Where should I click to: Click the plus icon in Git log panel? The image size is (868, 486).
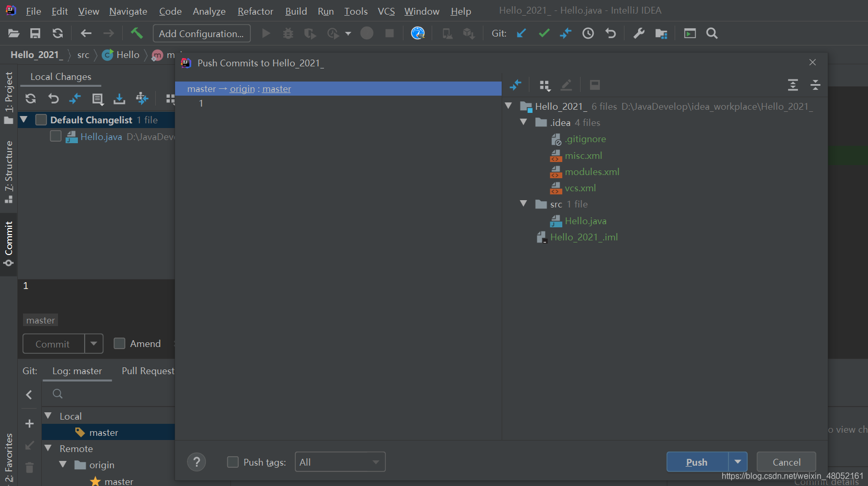[30, 423]
